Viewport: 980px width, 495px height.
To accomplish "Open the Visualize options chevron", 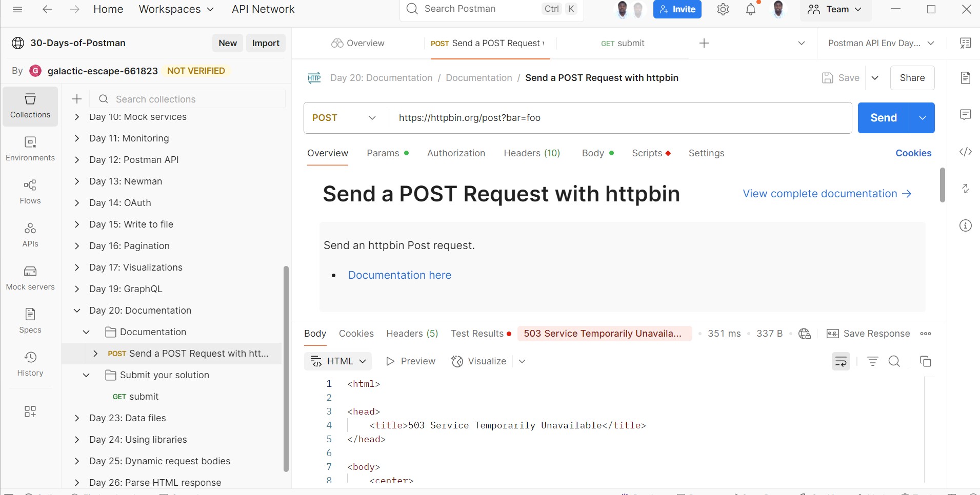I will [x=522, y=361].
